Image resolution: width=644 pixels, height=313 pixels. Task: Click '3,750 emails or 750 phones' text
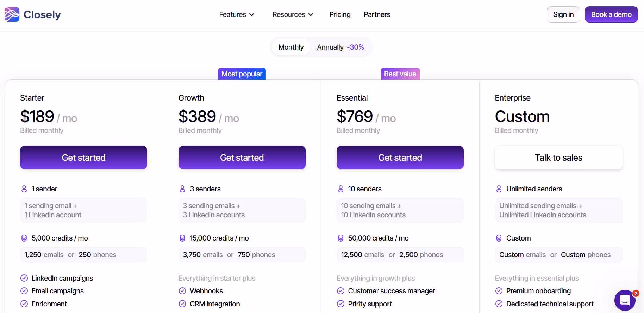[229, 255]
